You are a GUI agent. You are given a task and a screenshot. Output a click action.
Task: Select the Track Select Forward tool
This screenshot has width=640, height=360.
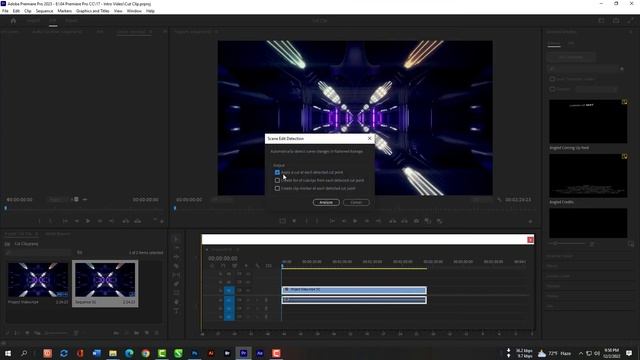pos(176,248)
